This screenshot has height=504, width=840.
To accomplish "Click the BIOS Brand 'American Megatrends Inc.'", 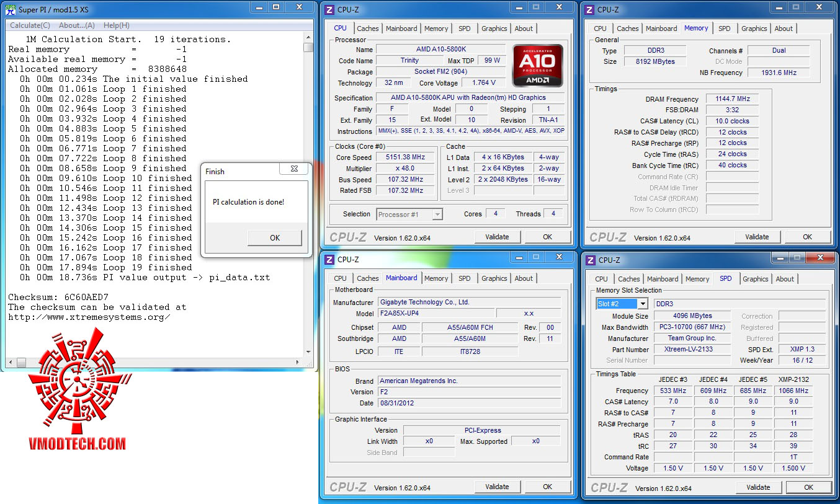I will [x=470, y=381].
